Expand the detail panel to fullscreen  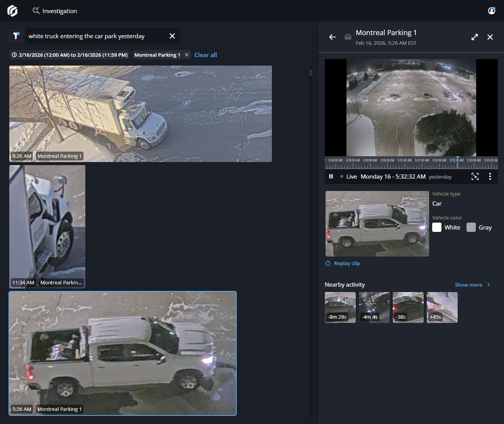[x=475, y=37]
